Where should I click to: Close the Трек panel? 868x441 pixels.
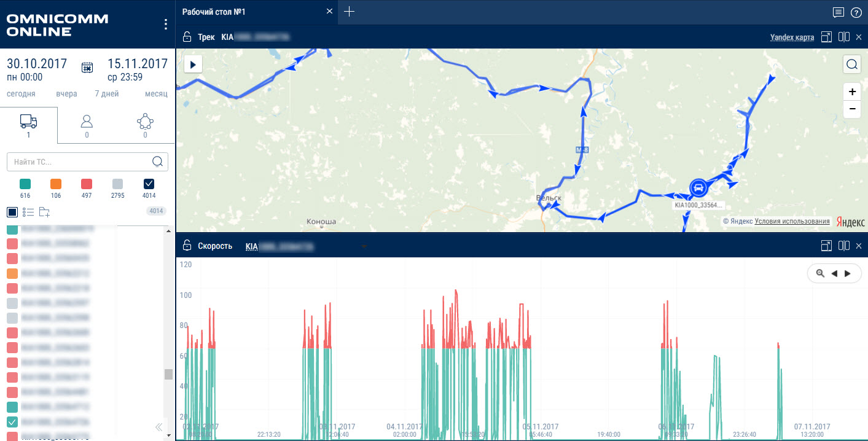point(859,37)
